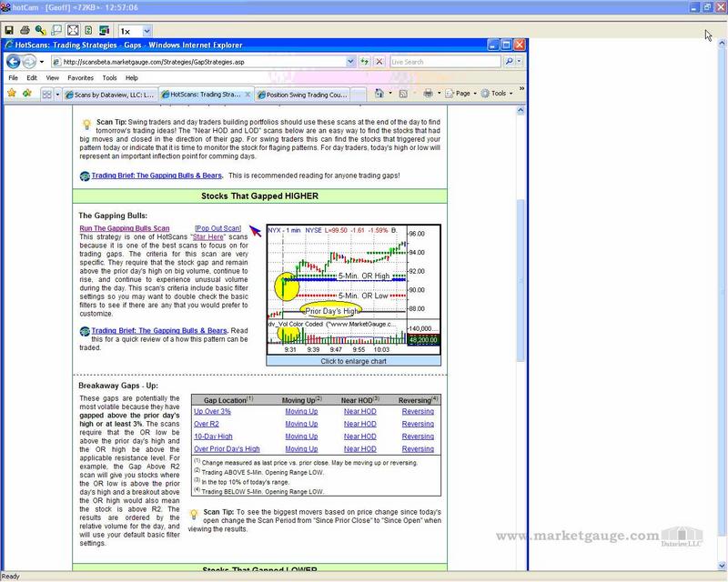728x582 pixels.
Task: Click Near HOD in Over R2 row
Action: [359, 424]
